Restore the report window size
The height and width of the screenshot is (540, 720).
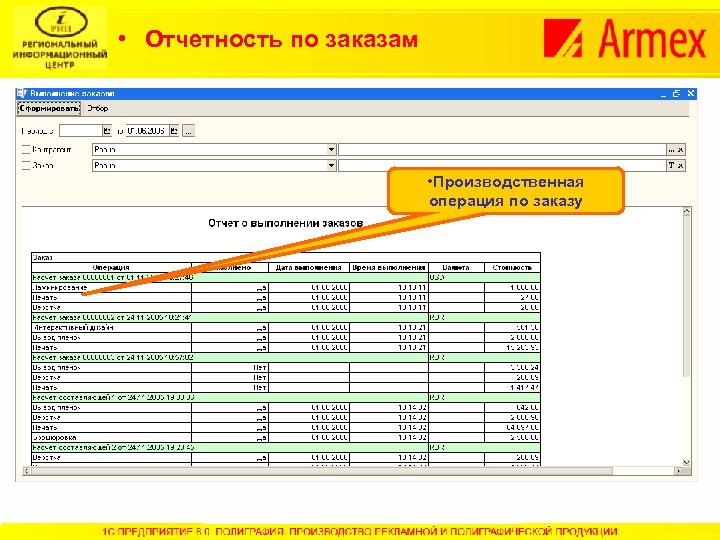(x=676, y=94)
